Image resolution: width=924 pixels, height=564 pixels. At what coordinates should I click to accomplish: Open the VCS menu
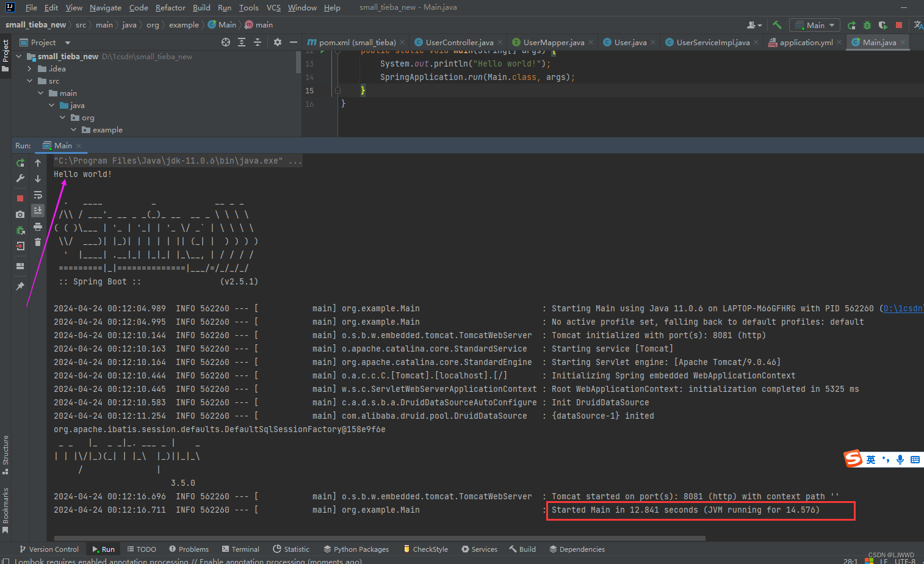click(273, 7)
